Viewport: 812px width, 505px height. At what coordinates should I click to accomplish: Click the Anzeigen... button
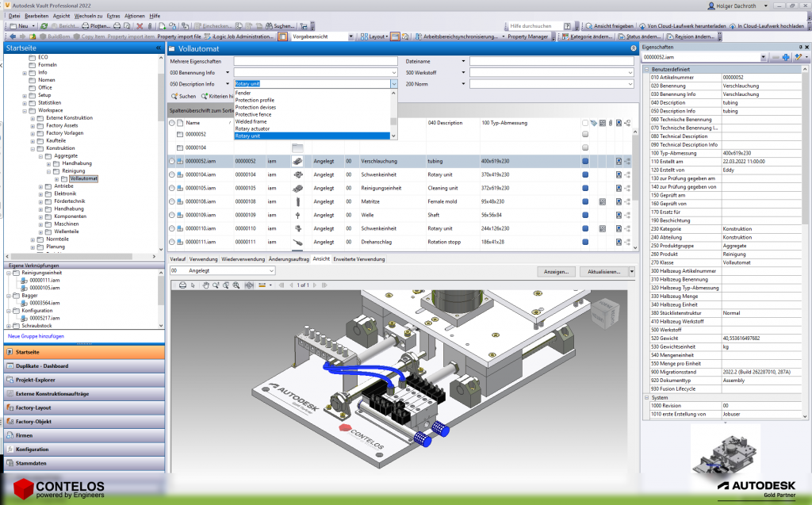coord(556,271)
